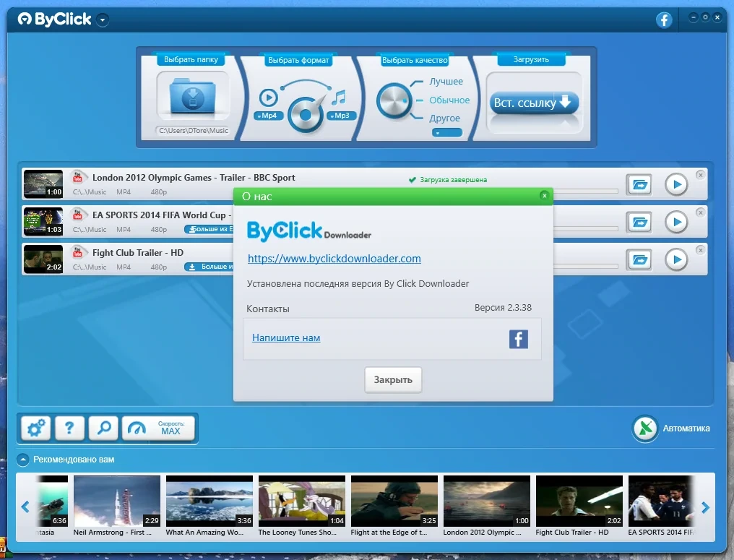Viewport: 734px width, 560px height.
Task: Open Facebook icon in the title bar
Action: point(664,20)
